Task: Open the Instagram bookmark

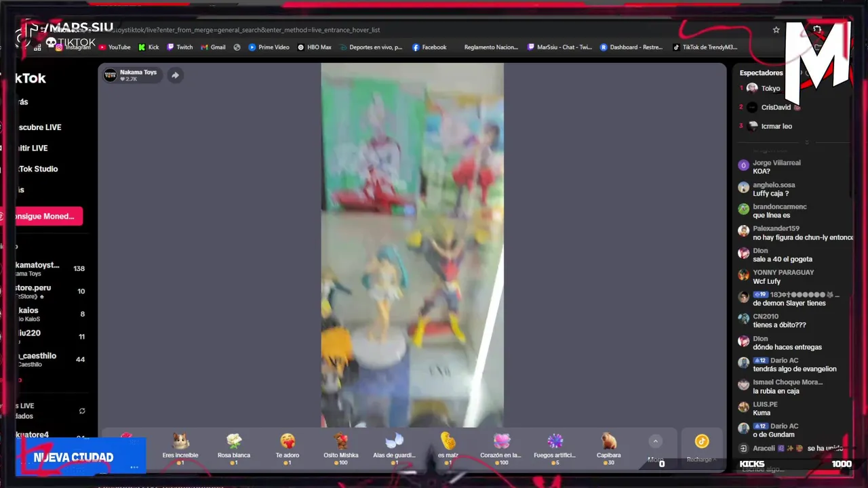Action: coord(73,47)
